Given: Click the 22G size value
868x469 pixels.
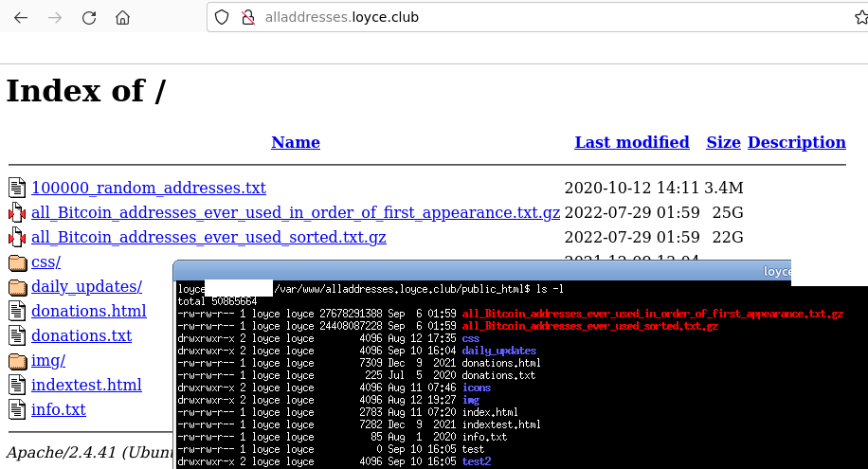Looking at the screenshot, I should point(728,237).
